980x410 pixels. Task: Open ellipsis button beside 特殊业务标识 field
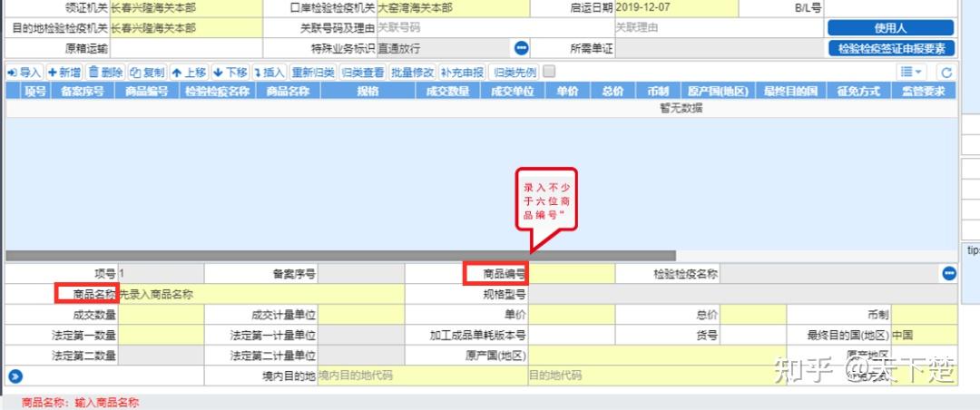pyautogui.click(x=521, y=47)
